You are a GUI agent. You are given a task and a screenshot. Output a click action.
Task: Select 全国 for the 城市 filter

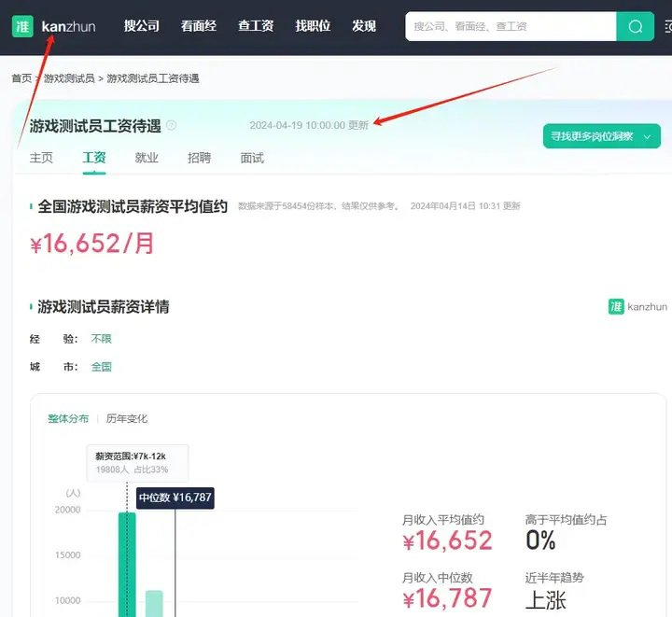(x=101, y=367)
